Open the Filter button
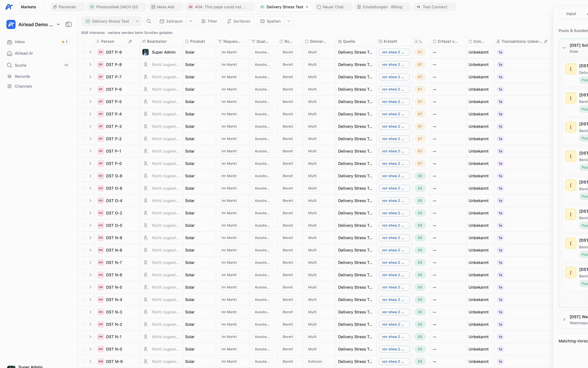Viewport: 588px width, 368px height. (209, 21)
